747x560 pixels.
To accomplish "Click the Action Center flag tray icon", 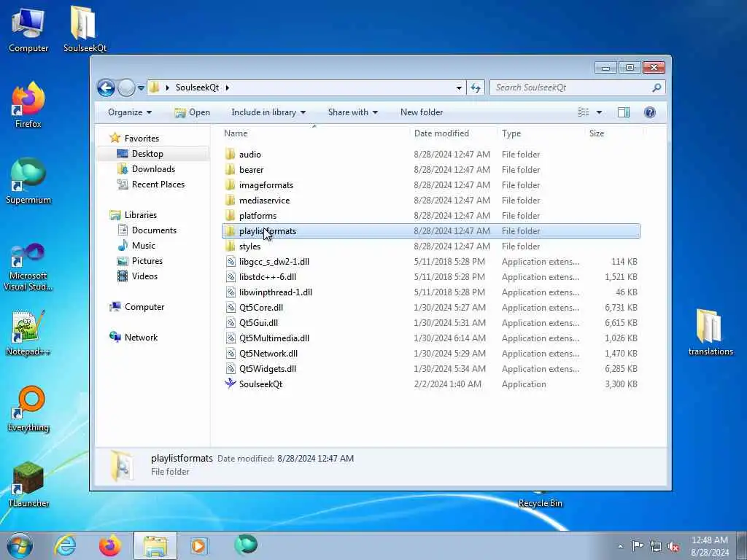I will (x=637, y=546).
